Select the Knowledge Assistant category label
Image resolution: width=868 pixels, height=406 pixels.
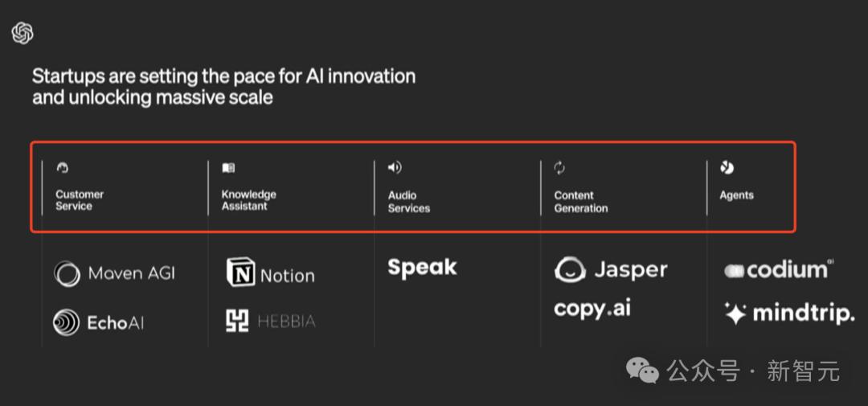click(x=248, y=200)
